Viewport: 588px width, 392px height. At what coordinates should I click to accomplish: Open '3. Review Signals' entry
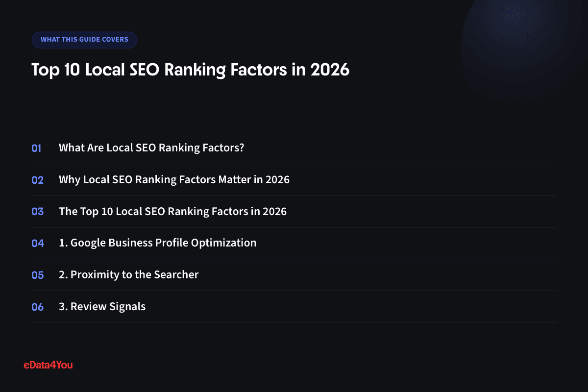pos(102,307)
